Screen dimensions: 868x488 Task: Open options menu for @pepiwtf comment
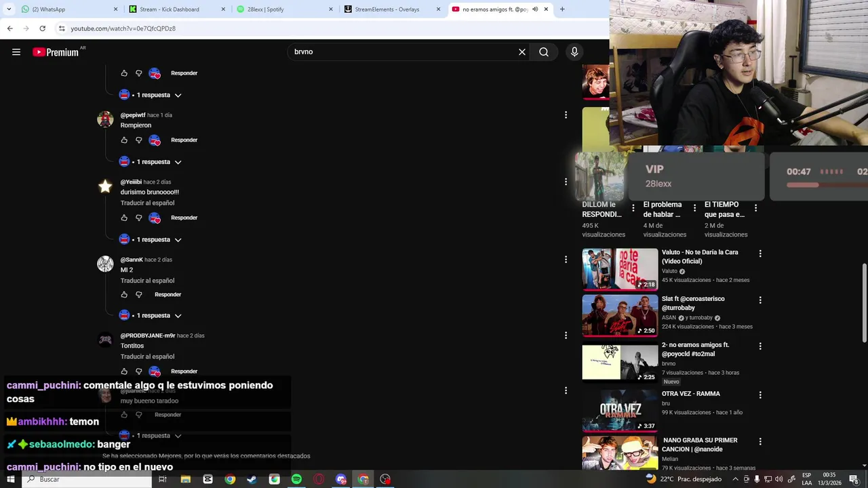tap(566, 115)
